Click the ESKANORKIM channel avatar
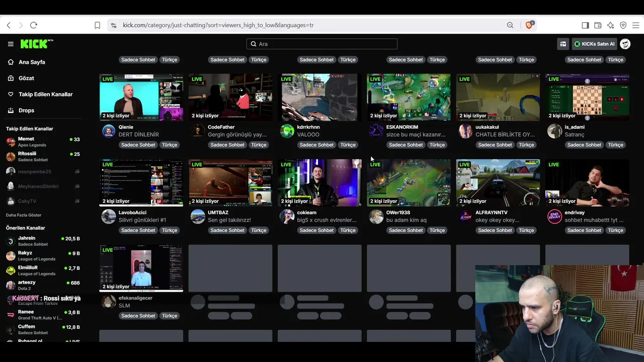 coord(376,131)
